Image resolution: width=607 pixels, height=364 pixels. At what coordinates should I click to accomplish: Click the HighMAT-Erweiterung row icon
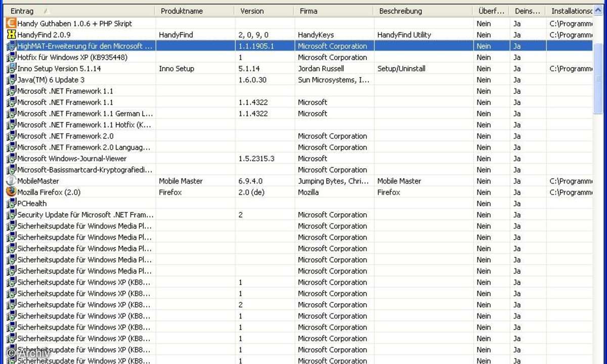pyautogui.click(x=11, y=46)
